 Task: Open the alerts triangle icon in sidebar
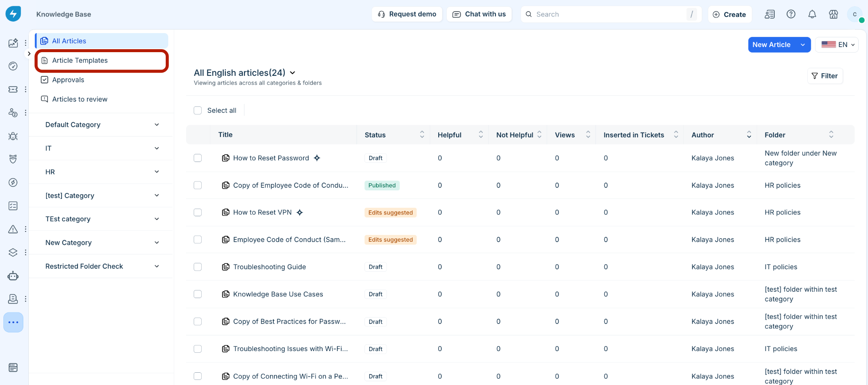click(13, 229)
